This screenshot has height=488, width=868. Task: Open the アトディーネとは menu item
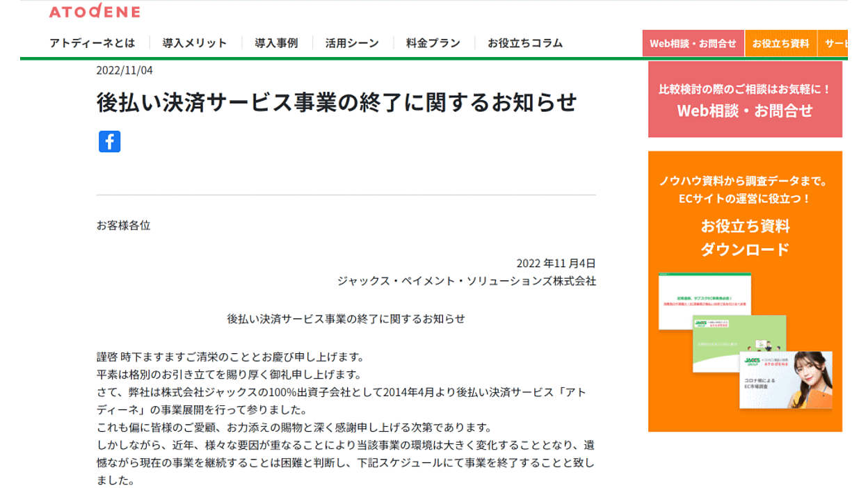tap(92, 43)
